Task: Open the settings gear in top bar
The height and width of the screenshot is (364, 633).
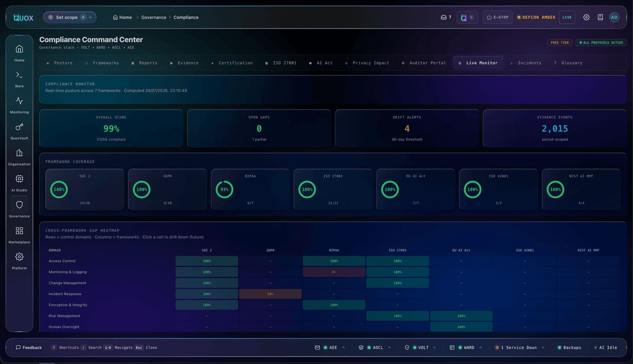Action: click(x=586, y=17)
